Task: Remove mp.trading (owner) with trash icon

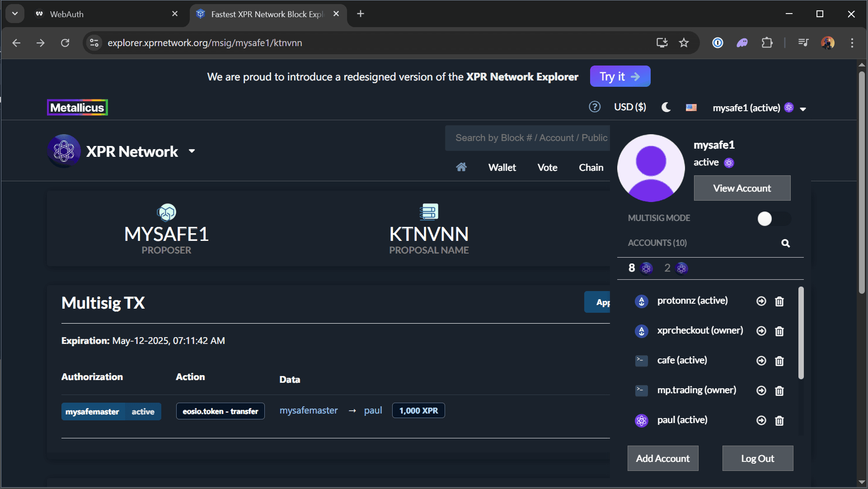Action: [779, 390]
